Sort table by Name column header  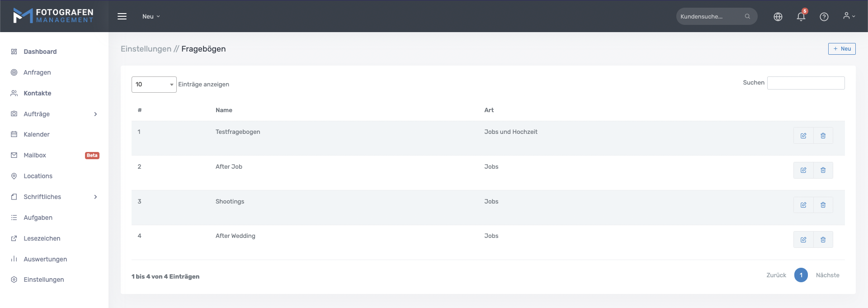[224, 110]
